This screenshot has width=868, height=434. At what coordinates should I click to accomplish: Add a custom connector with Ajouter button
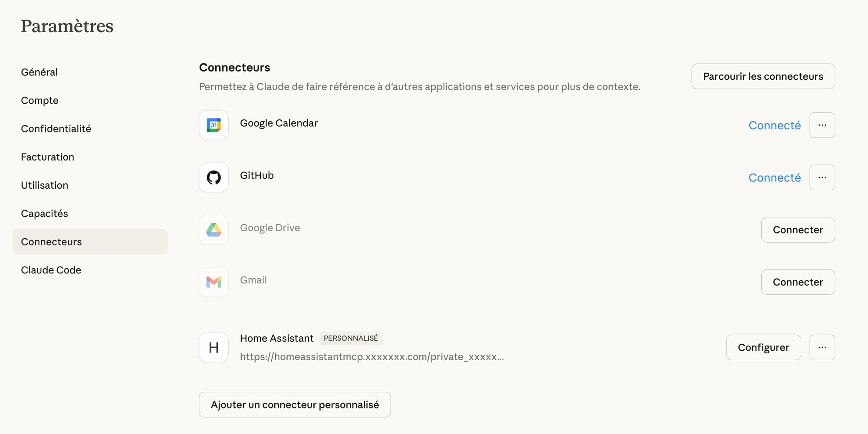point(295,404)
